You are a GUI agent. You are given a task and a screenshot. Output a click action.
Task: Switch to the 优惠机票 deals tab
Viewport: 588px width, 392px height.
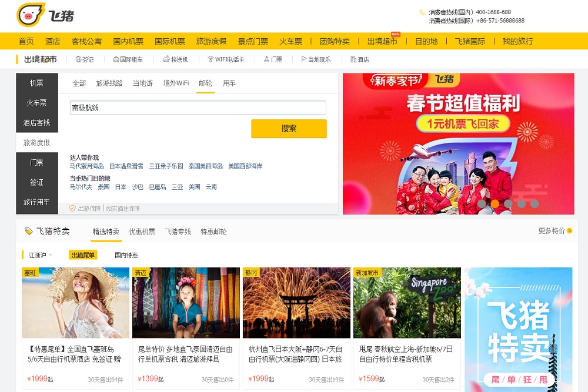[142, 232]
